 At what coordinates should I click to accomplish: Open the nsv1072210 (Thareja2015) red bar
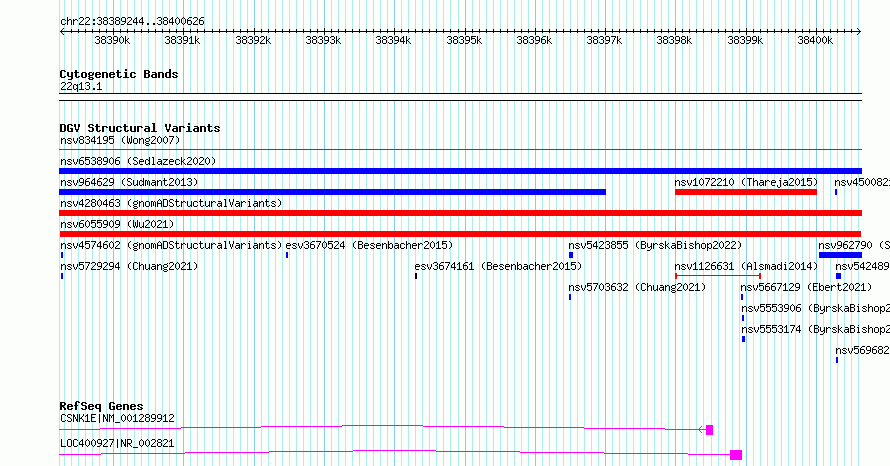click(x=746, y=192)
